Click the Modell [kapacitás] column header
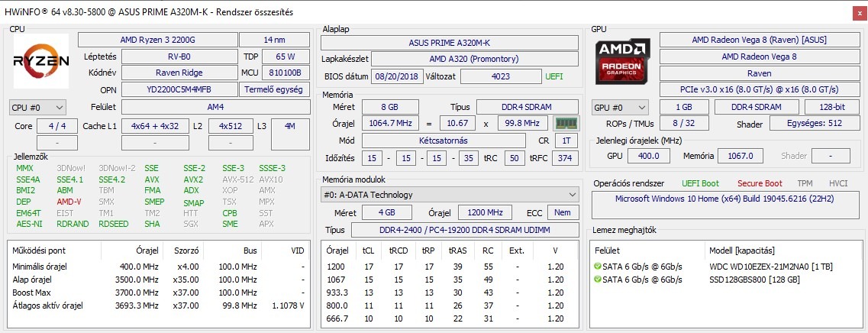 pos(742,251)
